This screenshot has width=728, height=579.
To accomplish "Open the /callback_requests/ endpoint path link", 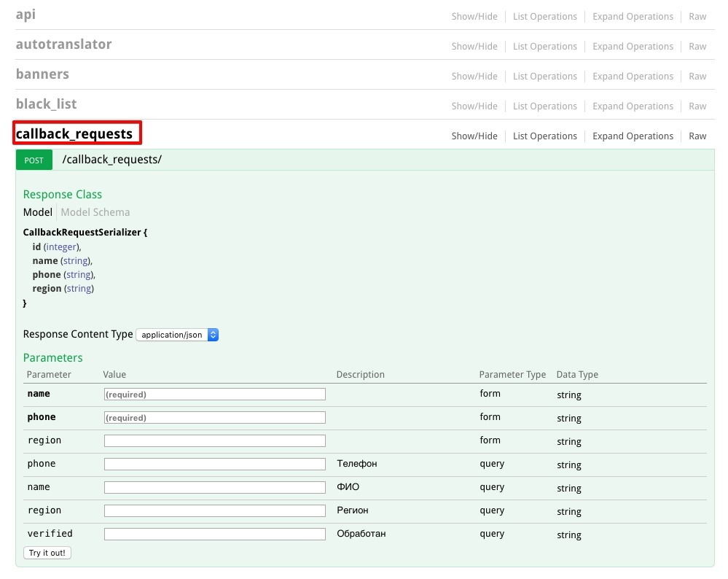I will pyautogui.click(x=112, y=160).
